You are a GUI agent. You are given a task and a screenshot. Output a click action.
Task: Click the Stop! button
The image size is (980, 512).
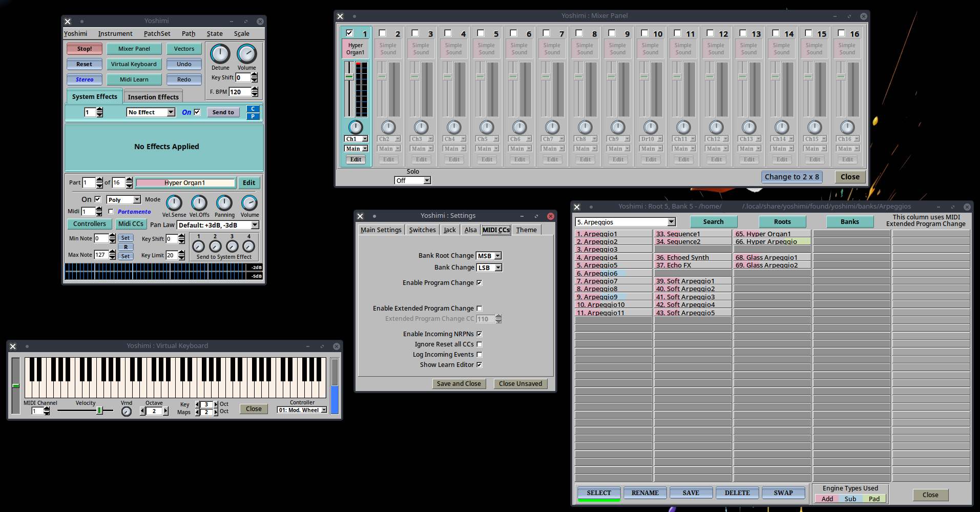point(85,49)
